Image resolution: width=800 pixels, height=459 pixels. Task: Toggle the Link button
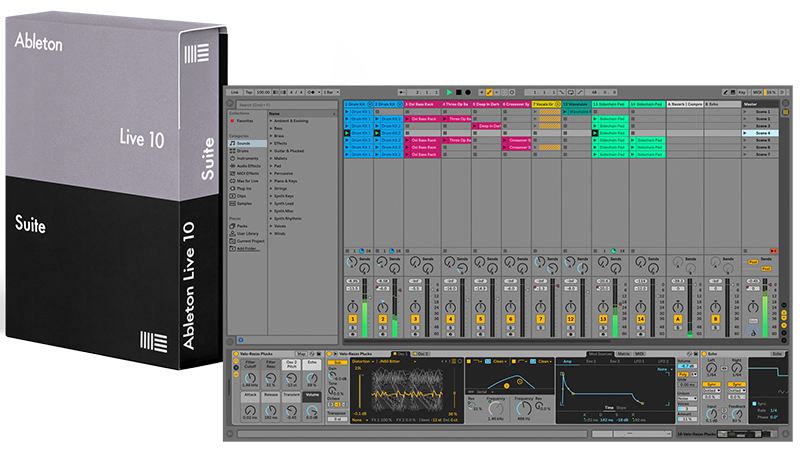(234, 92)
